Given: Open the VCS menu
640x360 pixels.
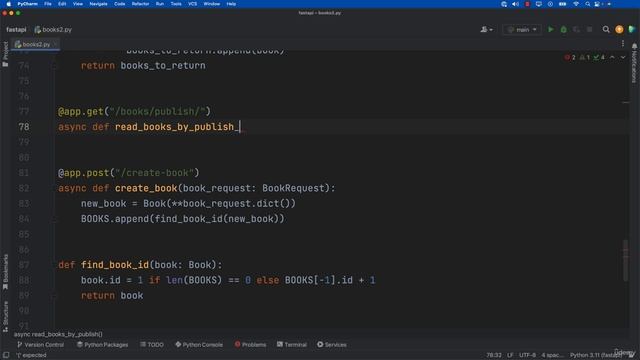Looking at the screenshot, I should point(193,4).
